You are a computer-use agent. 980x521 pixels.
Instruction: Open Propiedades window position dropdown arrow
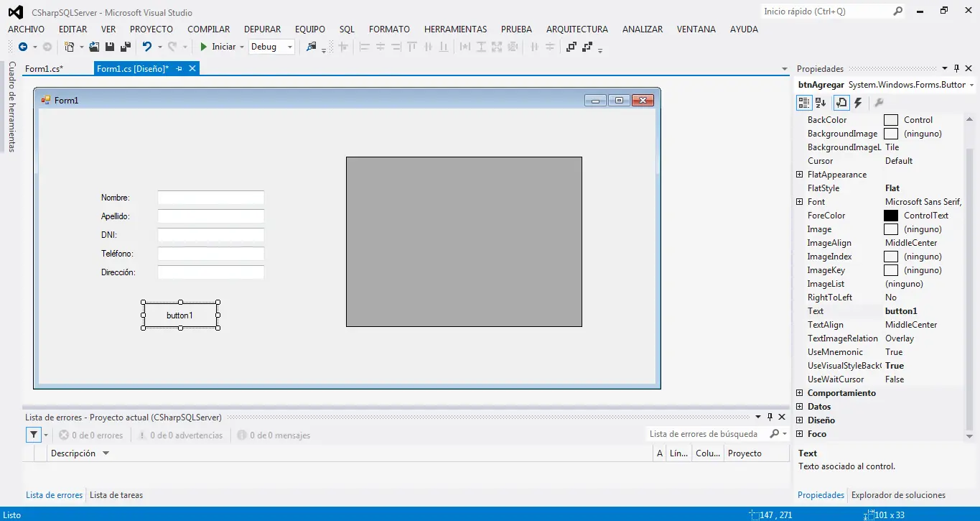point(945,69)
